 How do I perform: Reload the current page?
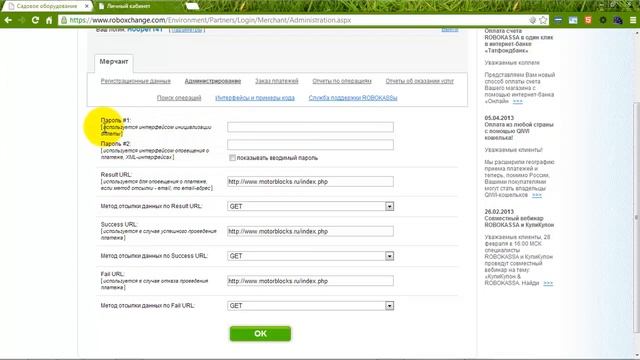point(35,20)
